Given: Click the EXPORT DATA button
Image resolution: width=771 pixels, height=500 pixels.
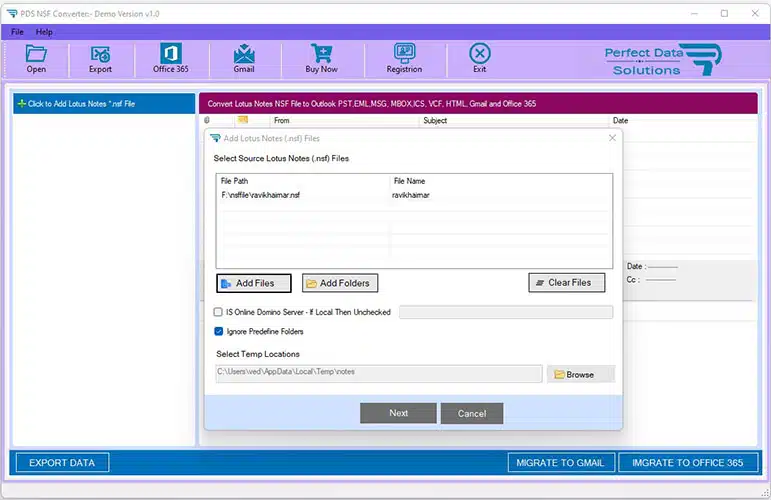Looking at the screenshot, I should [x=62, y=463].
